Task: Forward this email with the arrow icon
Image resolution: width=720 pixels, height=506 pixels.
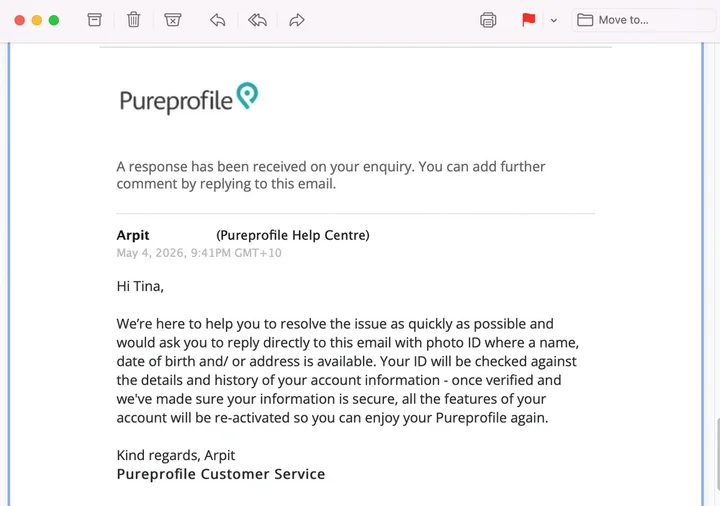Action: tap(297, 20)
